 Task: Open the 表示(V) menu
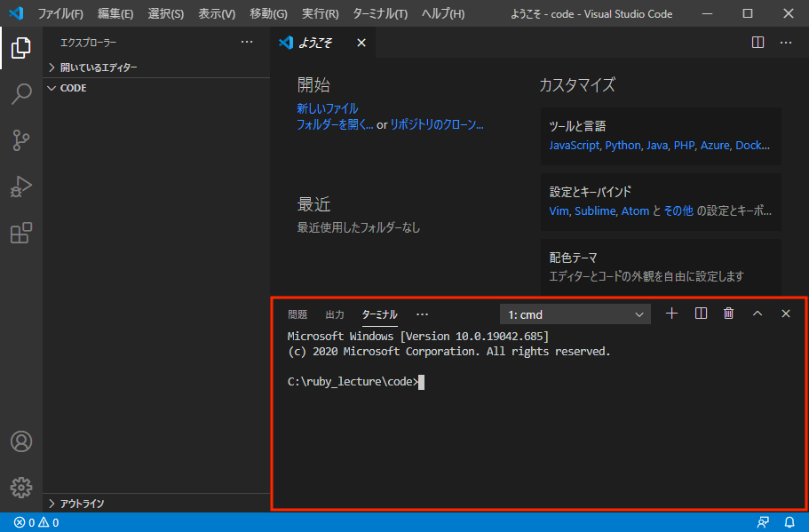217,13
